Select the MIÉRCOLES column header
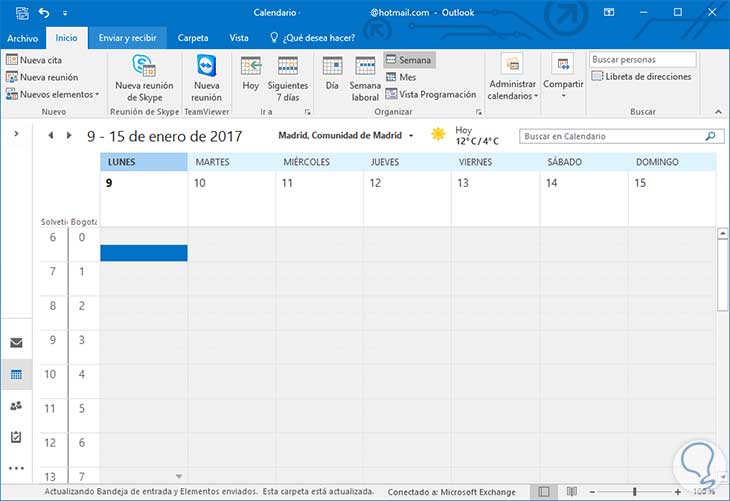Image resolution: width=730 pixels, height=501 pixels. click(319, 162)
